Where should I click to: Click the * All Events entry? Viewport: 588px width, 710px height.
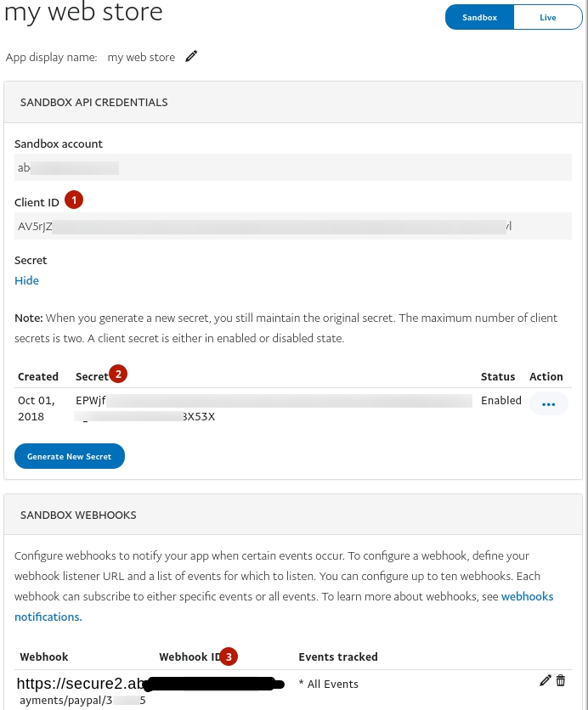point(329,684)
